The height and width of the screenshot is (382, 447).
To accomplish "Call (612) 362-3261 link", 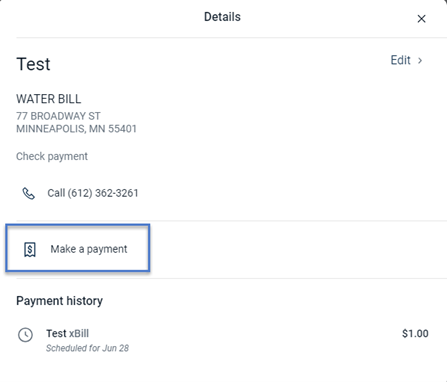I will coord(93,193).
